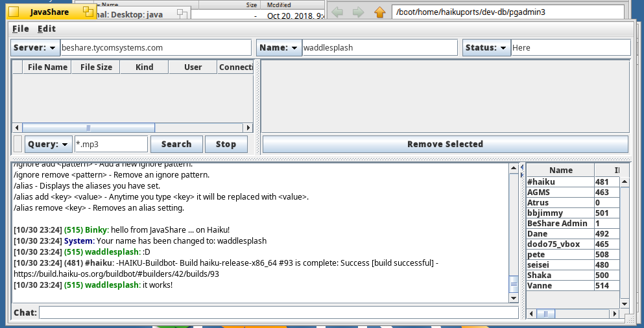Select user bbjimmy in the list
Screen dimensions: 644x328
pos(560,213)
